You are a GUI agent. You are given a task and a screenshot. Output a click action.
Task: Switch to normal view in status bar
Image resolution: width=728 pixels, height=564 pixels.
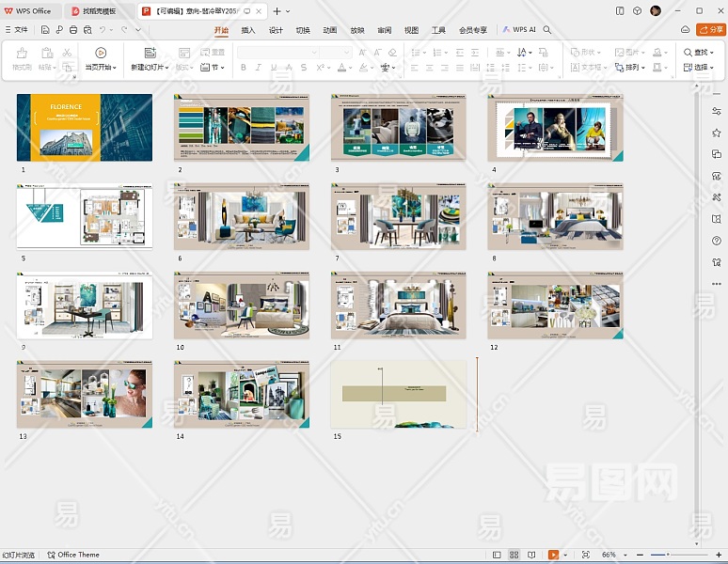(497, 555)
